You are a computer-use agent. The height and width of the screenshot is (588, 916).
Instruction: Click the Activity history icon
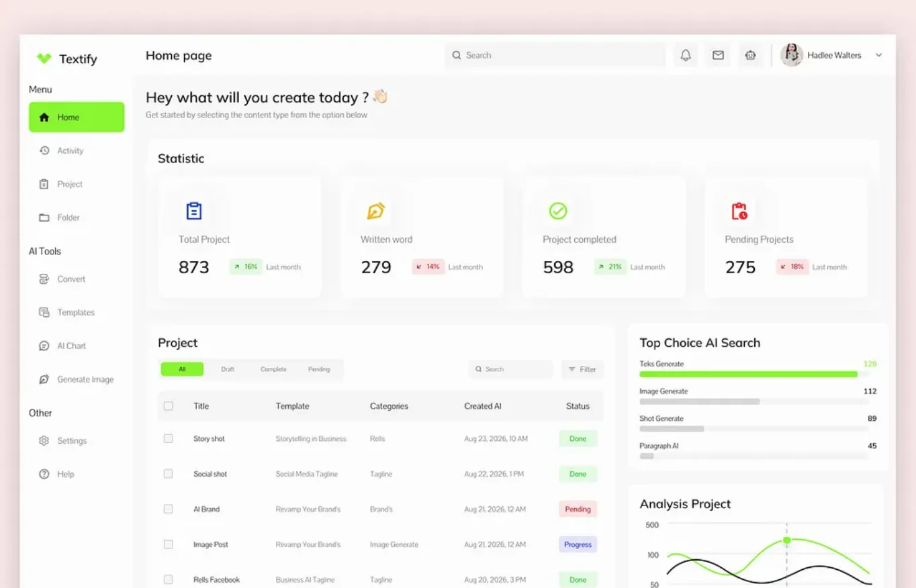point(44,151)
